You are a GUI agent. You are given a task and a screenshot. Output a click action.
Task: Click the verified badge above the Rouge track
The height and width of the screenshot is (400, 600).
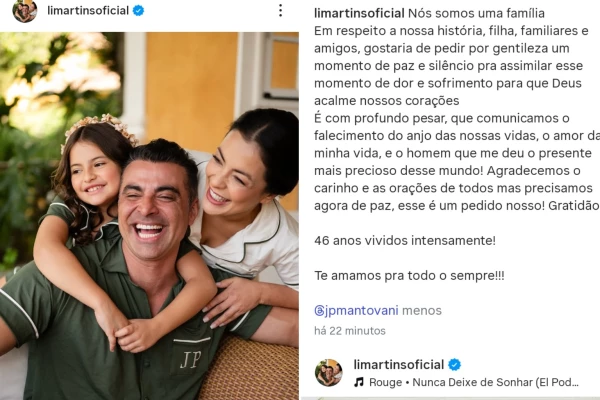[x=454, y=365]
